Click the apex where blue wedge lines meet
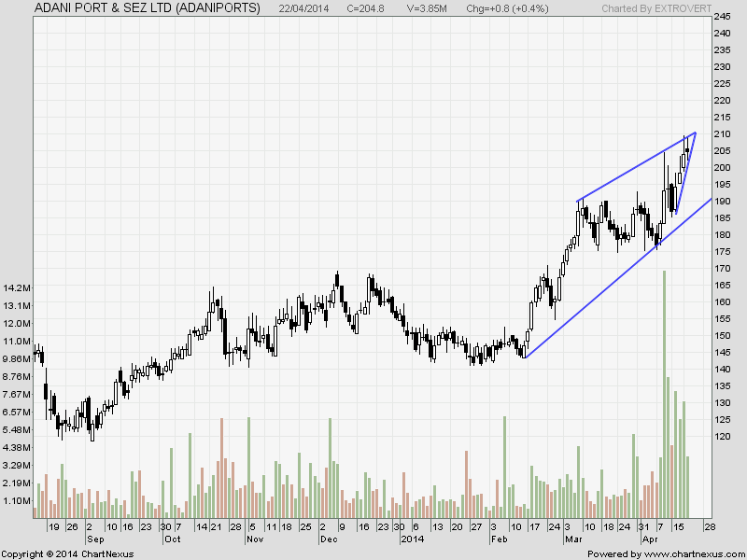Screen dimensions: 747x560 point(696,133)
